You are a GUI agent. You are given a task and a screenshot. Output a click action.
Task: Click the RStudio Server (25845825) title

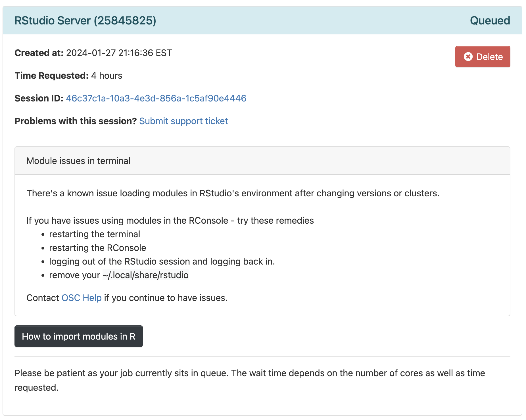(85, 20)
